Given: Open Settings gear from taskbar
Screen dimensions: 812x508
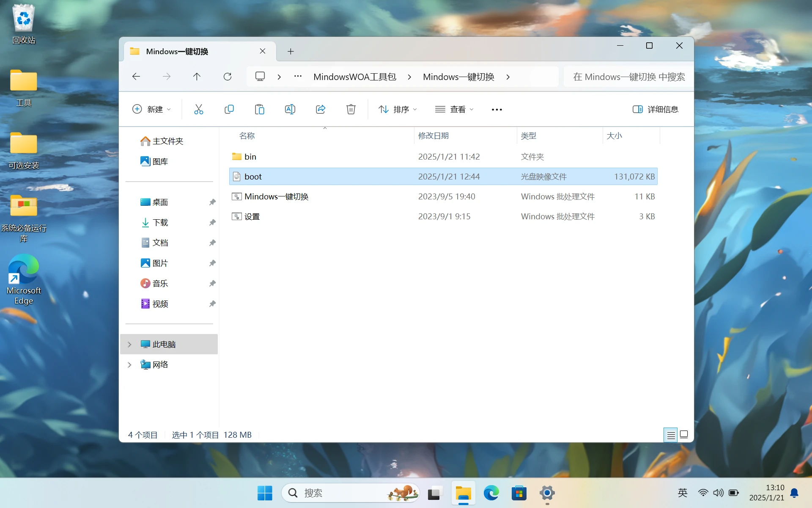Looking at the screenshot, I should click(547, 493).
